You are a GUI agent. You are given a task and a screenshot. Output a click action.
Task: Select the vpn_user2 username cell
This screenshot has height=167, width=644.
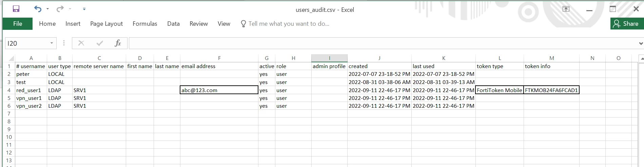tap(31, 106)
